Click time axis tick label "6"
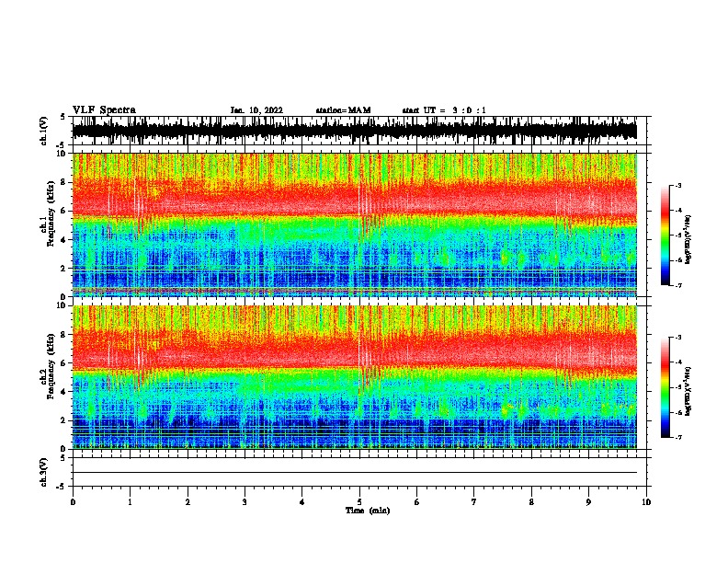The height and width of the screenshot is (563, 728). point(417,502)
